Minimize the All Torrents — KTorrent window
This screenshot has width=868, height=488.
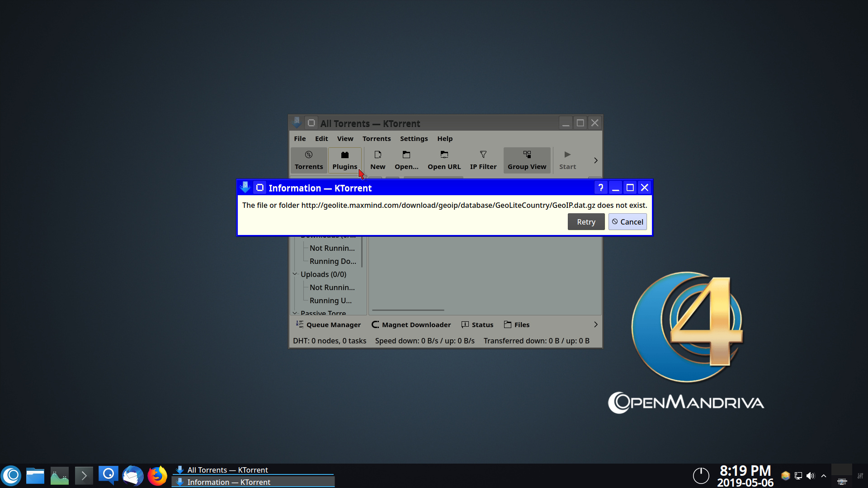(566, 123)
